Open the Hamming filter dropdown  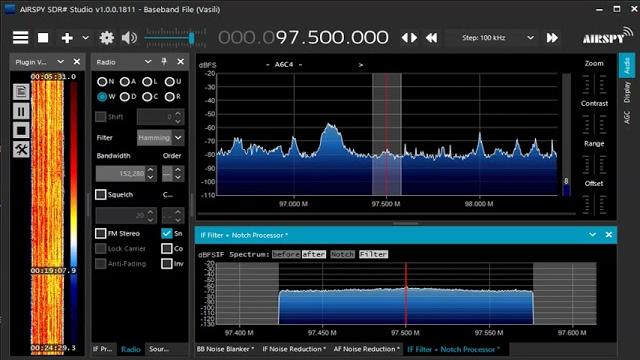click(x=160, y=138)
